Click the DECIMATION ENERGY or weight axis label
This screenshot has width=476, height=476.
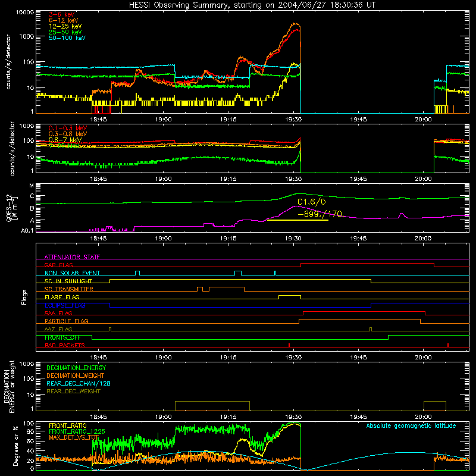tap(9, 386)
